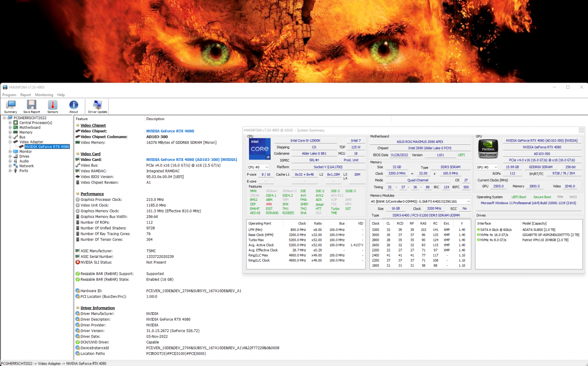Click the Driver Manufacturer row icon
This screenshot has height=366, width=588.
coord(78,314)
